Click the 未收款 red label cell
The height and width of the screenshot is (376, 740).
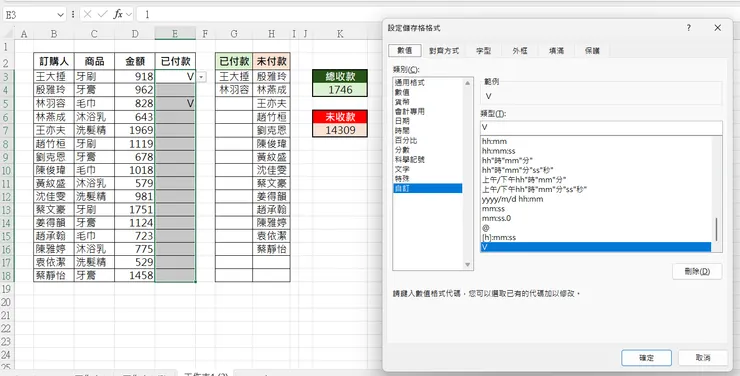(x=340, y=117)
